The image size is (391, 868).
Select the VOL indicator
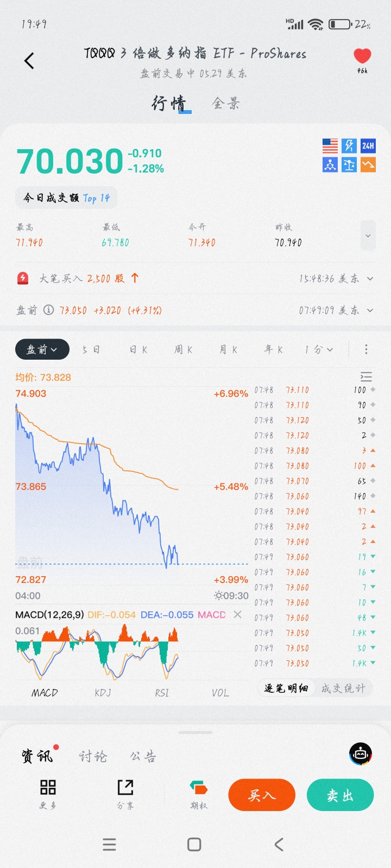tap(220, 693)
